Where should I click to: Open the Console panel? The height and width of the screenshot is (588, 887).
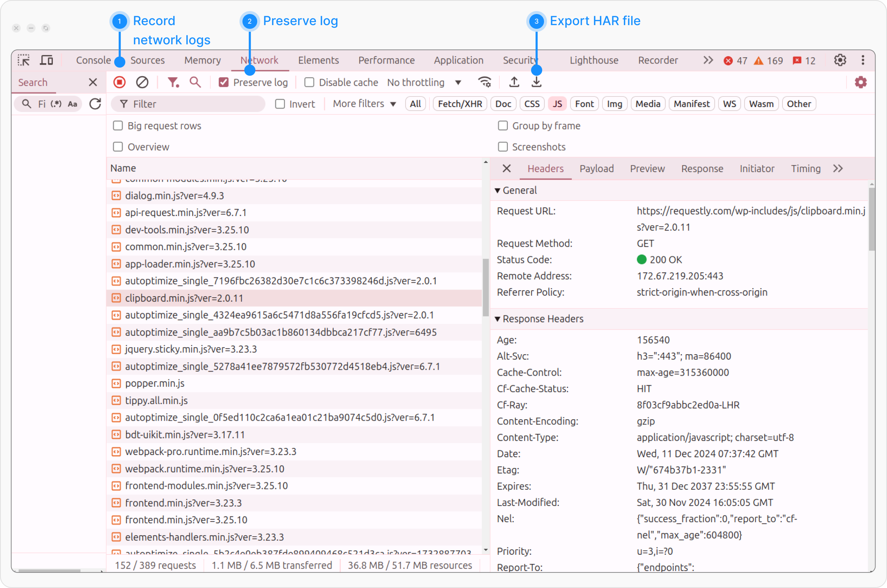(x=93, y=60)
